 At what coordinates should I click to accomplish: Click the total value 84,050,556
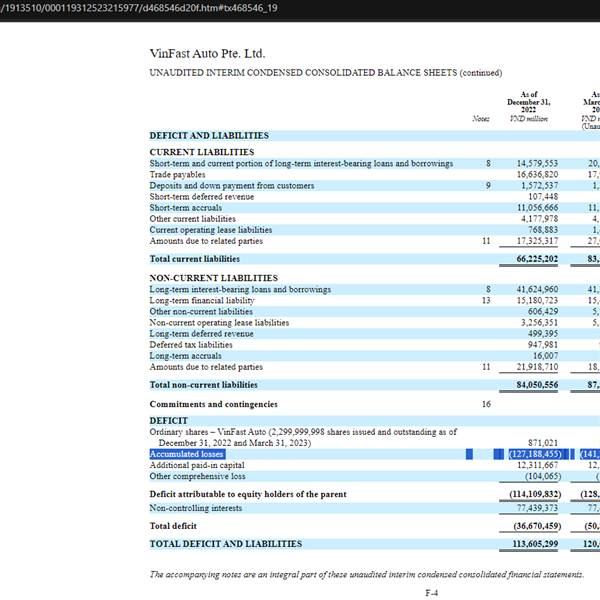coord(537,385)
